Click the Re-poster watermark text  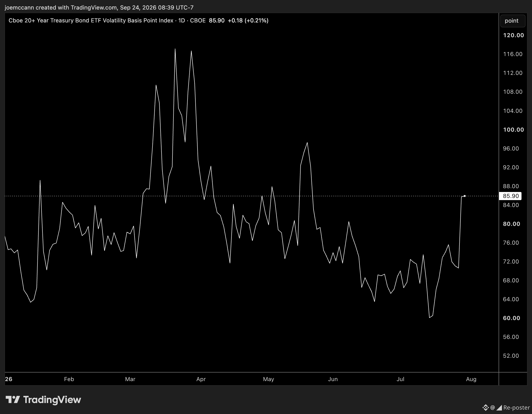[517, 408]
